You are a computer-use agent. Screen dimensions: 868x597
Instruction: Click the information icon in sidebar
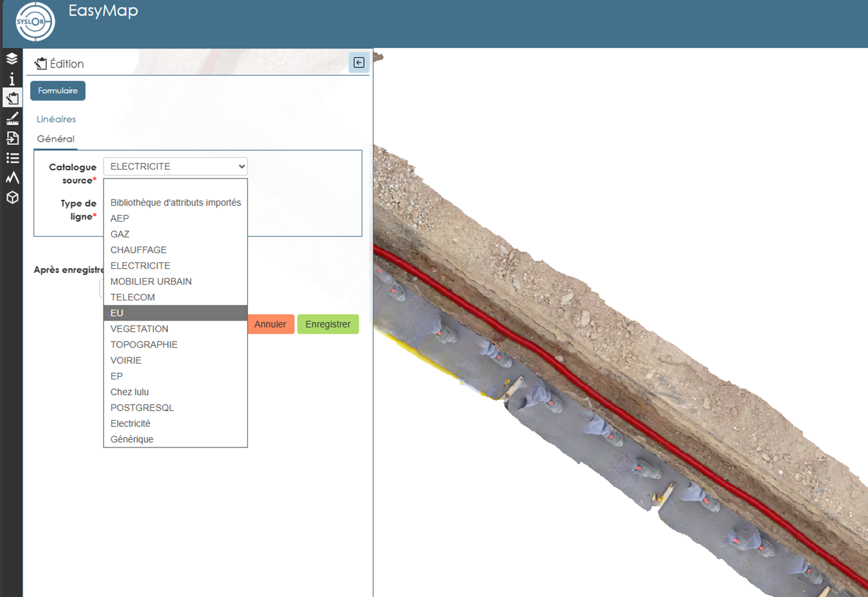12,79
